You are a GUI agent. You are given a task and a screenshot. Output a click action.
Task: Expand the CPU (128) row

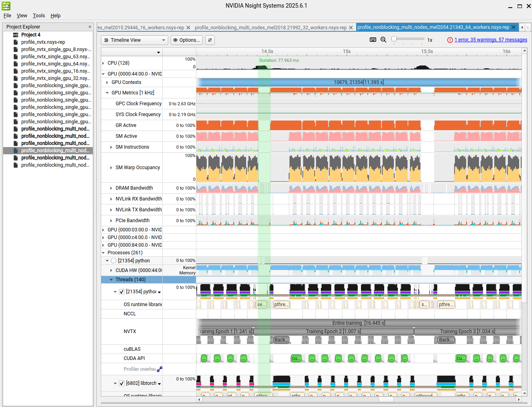tap(104, 63)
